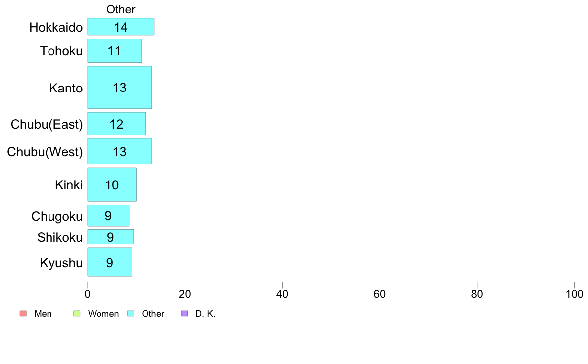Click the Other column header above the bars
This screenshot has width=588, height=364.
click(121, 9)
